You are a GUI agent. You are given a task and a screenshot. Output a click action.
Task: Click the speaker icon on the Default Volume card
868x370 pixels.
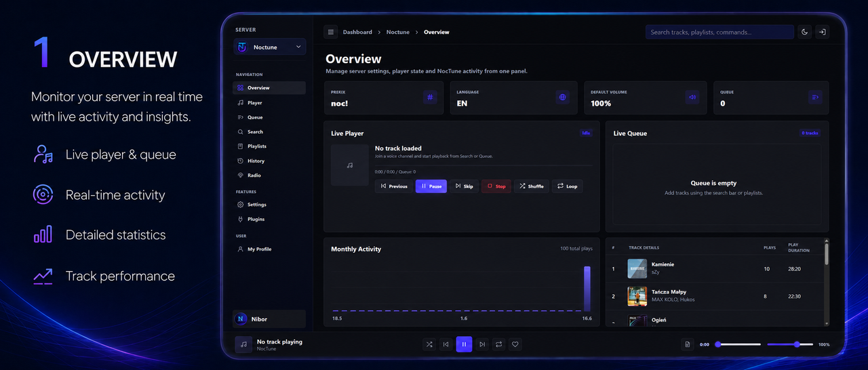(x=692, y=98)
